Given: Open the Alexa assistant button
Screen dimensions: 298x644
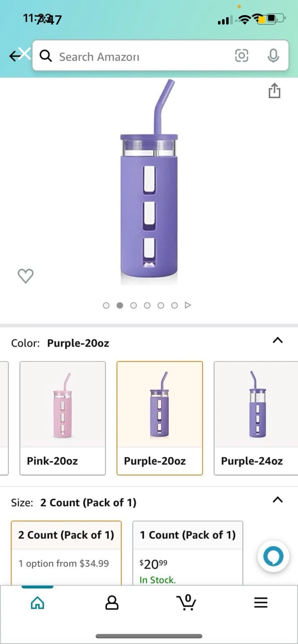Looking at the screenshot, I should pyautogui.click(x=273, y=557).
